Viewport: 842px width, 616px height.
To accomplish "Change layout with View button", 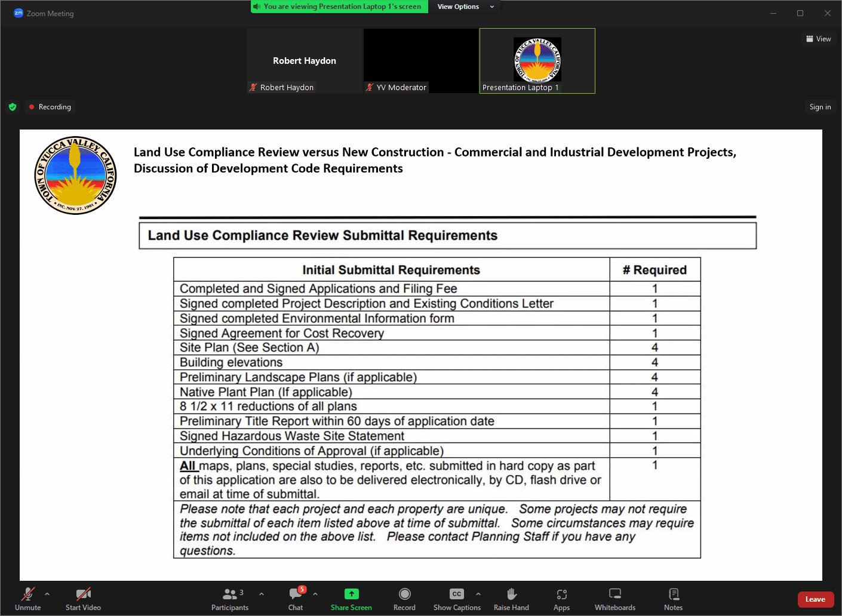I will (819, 39).
